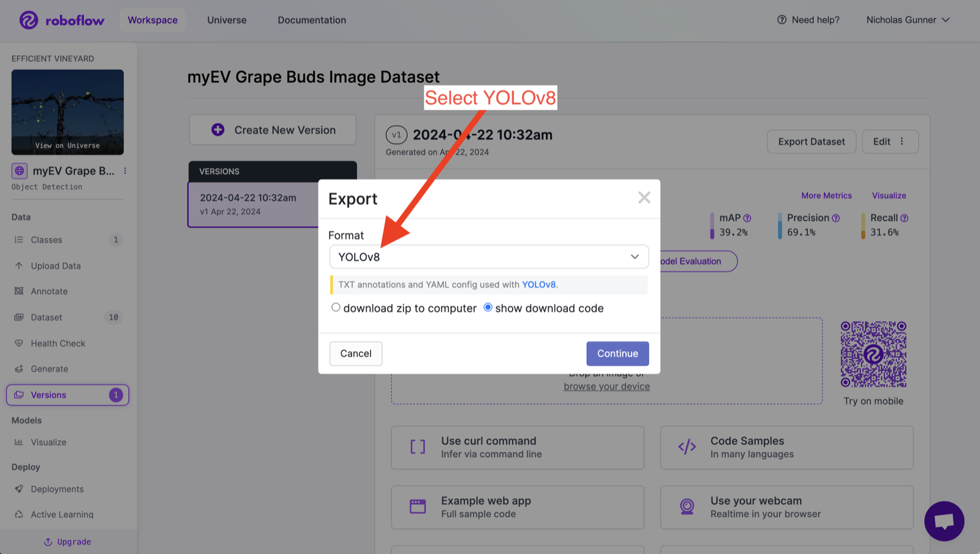Screen dimensions: 980x554
Task: Click the Classes list icon
Action: click(19, 240)
